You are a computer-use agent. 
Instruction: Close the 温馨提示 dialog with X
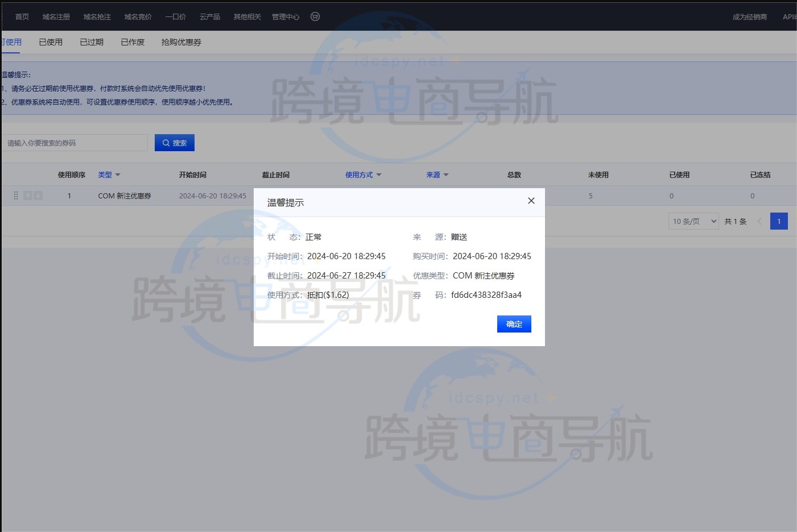pyautogui.click(x=531, y=201)
